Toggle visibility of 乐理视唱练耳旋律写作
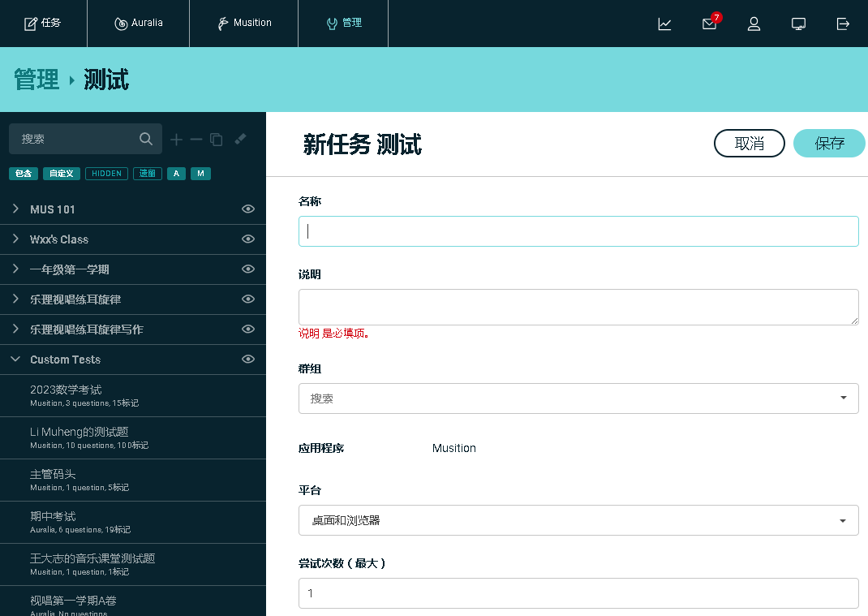This screenshot has width=868, height=616. click(248, 329)
